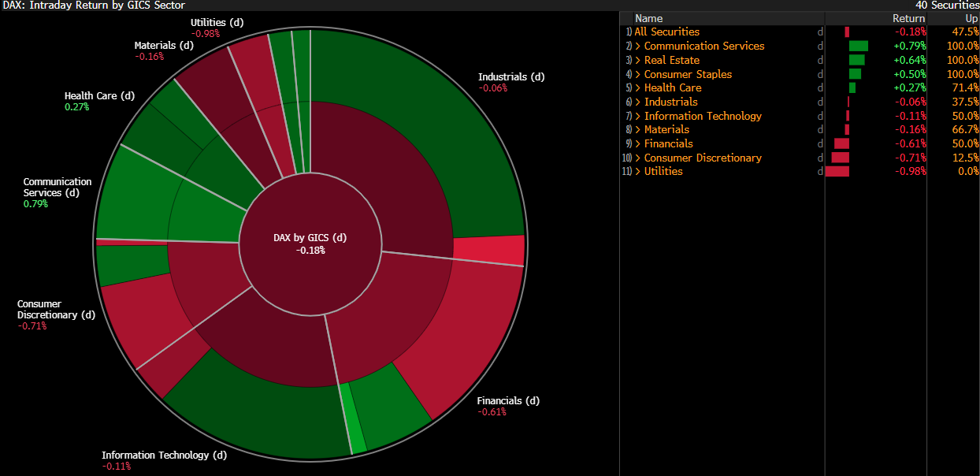Viewport: 980px width, 476px height.
Task: Click the -0.71% return in Consumer Discretionary row
Action: click(910, 158)
